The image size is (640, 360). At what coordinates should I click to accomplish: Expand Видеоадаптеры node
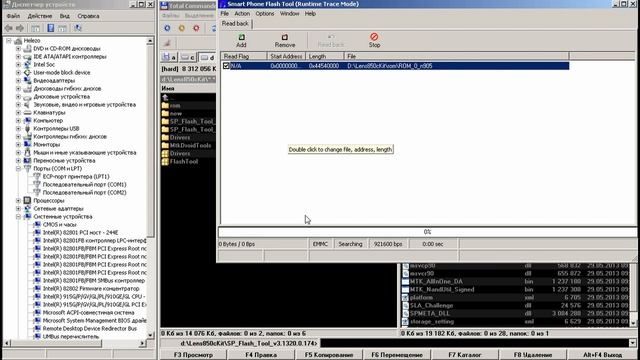[x=18, y=81]
